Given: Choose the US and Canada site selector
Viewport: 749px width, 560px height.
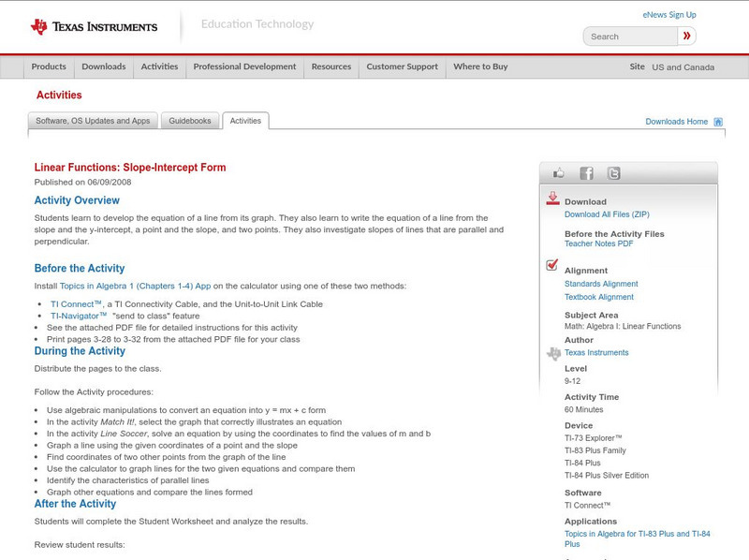Looking at the screenshot, I should (683, 67).
